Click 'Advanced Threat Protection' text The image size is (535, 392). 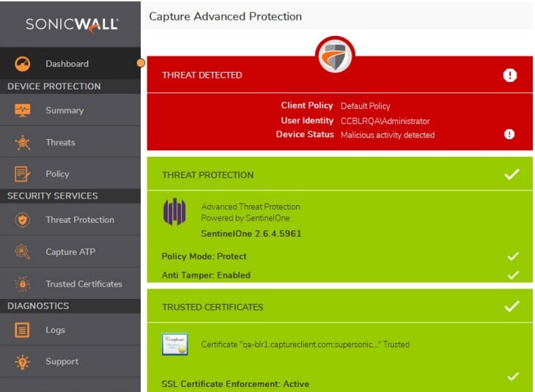251,207
